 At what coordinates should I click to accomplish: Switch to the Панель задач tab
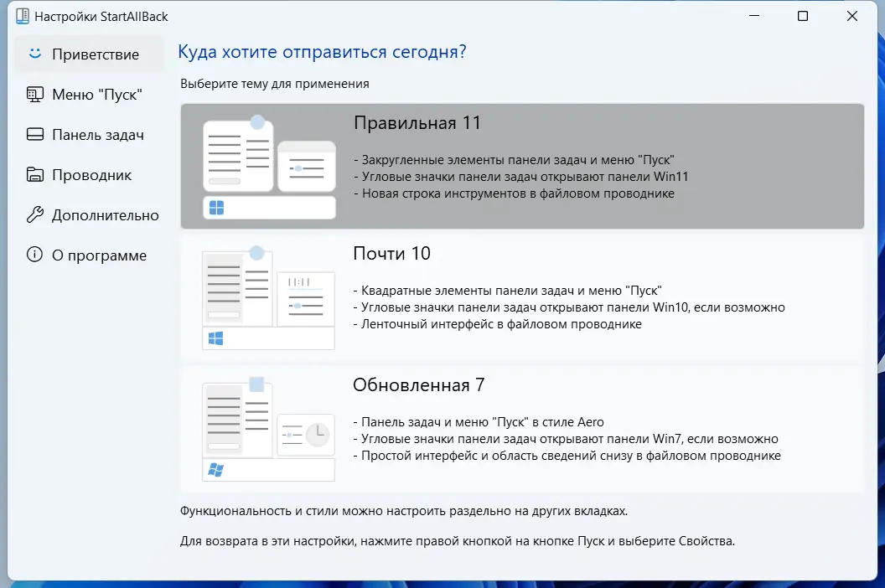(x=89, y=135)
